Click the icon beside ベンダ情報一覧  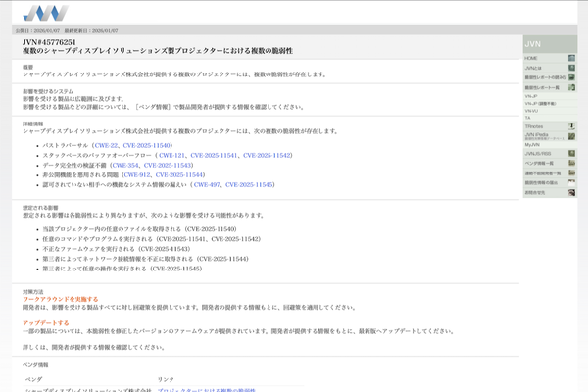click(x=571, y=163)
